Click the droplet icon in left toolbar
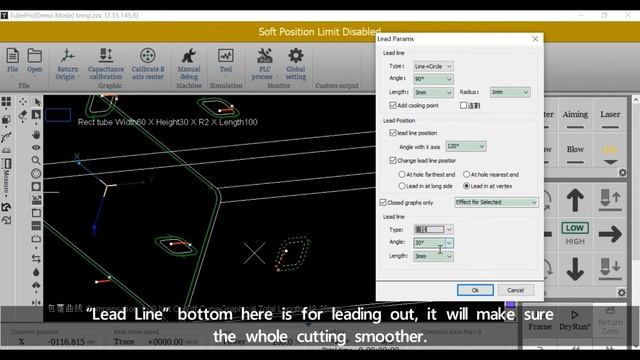The width and height of the screenshot is (640, 360). pyautogui.click(x=36, y=272)
